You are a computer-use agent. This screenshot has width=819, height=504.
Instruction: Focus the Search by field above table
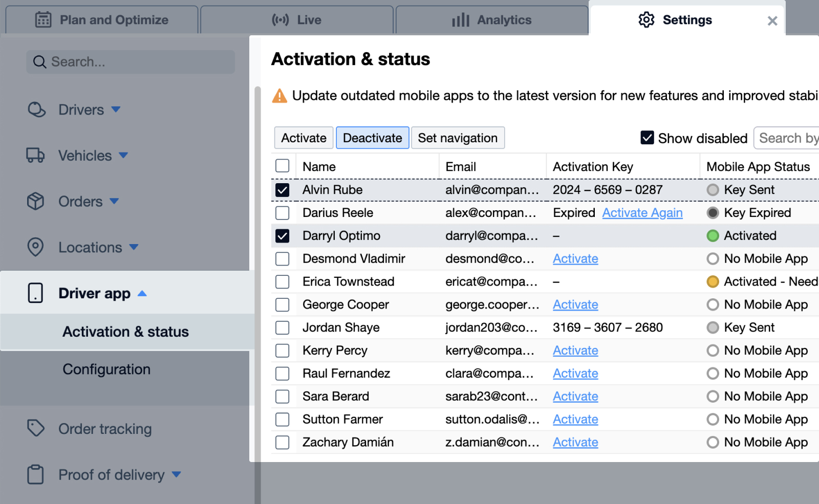(787, 138)
